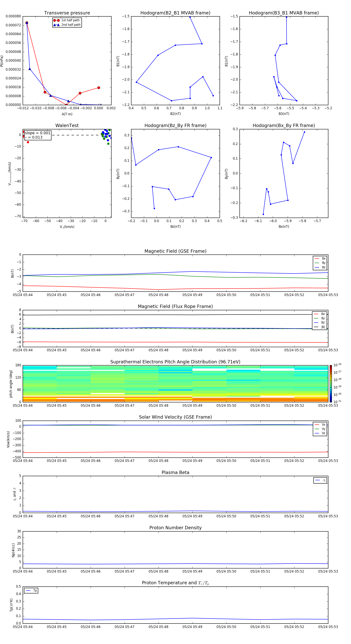Click the Proton Temperature and Te/Tp title

[x=175, y=583]
